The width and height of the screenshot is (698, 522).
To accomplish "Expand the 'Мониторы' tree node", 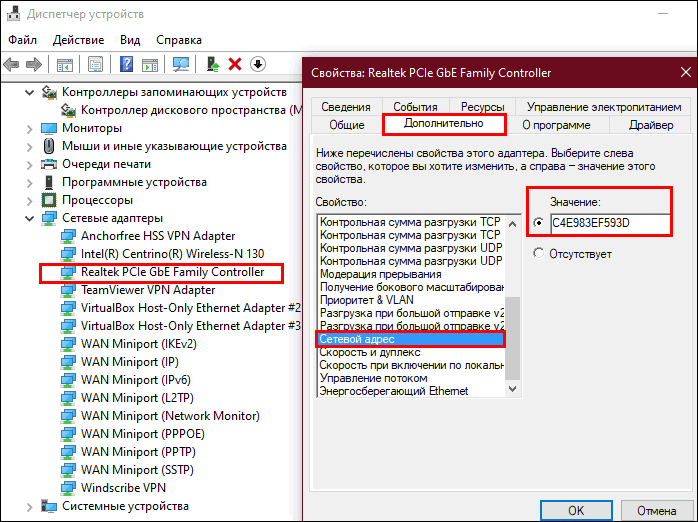I will click(29, 129).
